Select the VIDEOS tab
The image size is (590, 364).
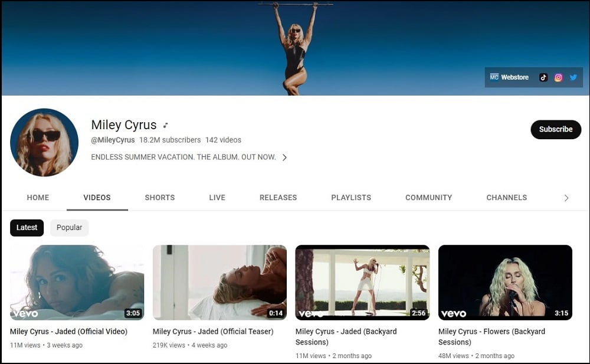tap(97, 198)
